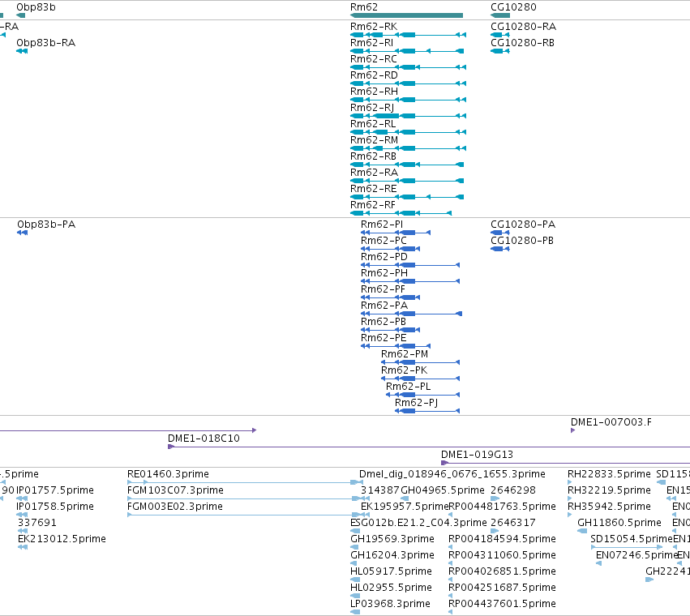690x616 pixels.
Task: Select protein Obp83b-PA
Action: [x=23, y=233]
